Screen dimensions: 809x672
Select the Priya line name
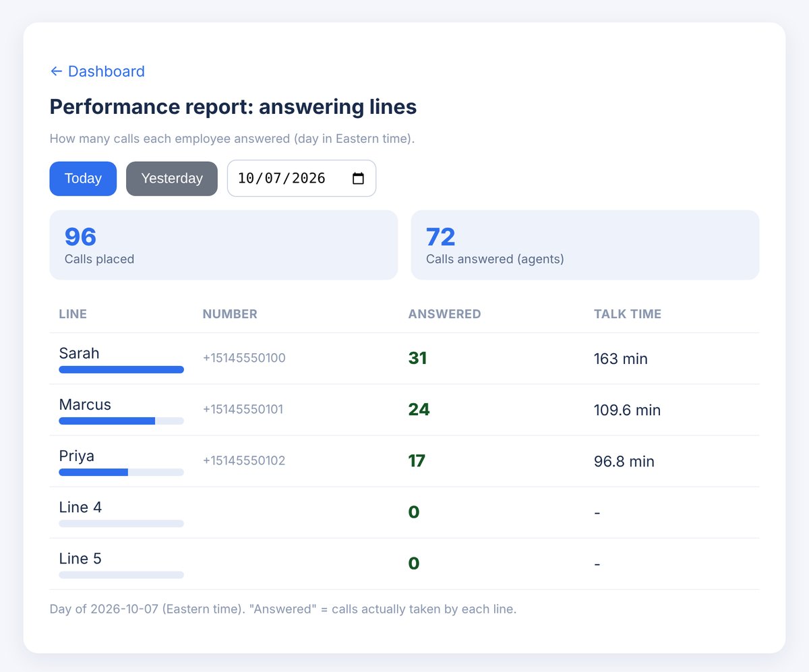coord(77,456)
